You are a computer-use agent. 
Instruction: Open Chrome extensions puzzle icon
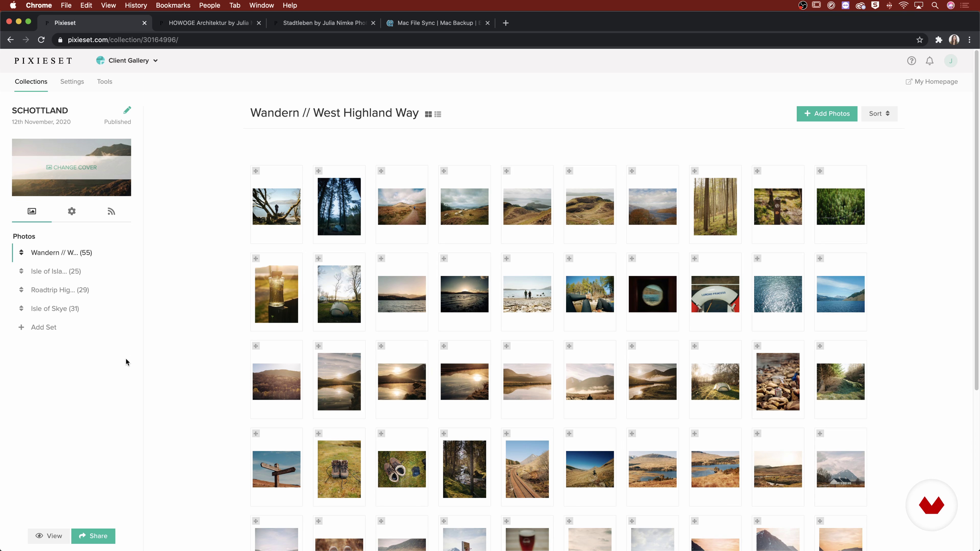click(x=939, y=40)
